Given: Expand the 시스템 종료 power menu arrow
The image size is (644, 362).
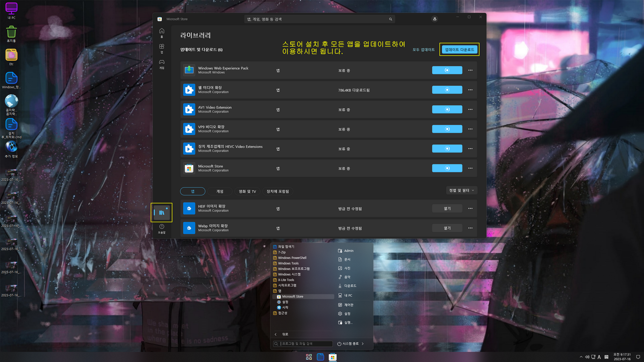Looking at the screenshot, I should click(x=363, y=343).
